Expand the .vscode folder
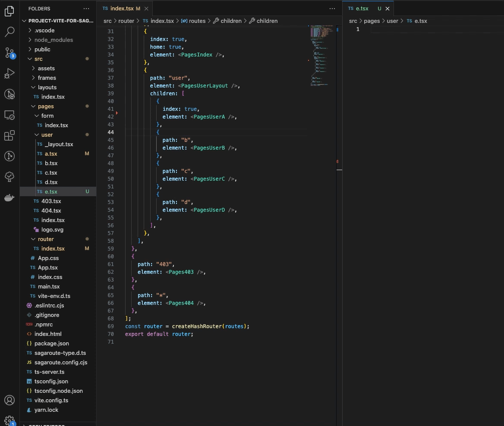Viewport: 504px width, 426px height. pos(58,31)
